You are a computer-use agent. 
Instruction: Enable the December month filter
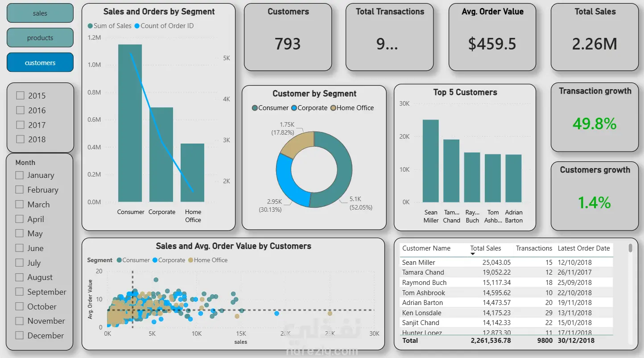tap(19, 335)
